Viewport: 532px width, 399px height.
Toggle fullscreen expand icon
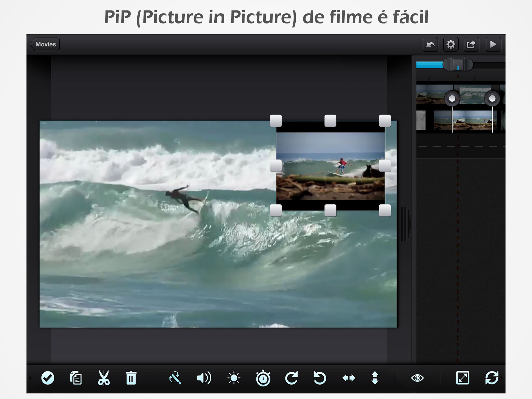pos(462,378)
